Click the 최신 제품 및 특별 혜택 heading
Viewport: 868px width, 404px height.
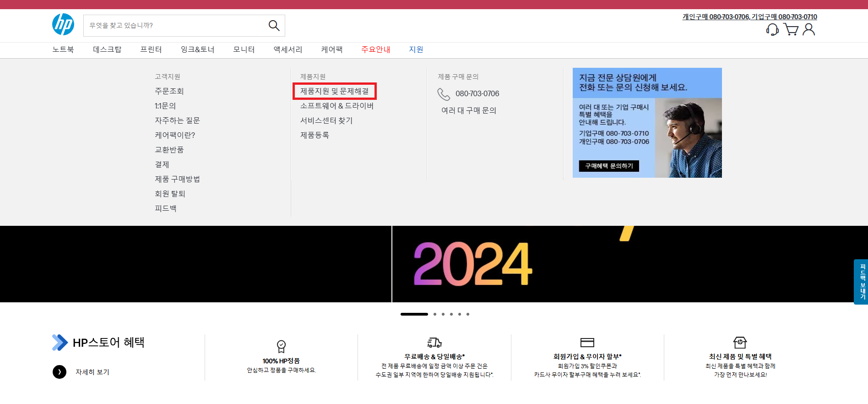tap(740, 356)
